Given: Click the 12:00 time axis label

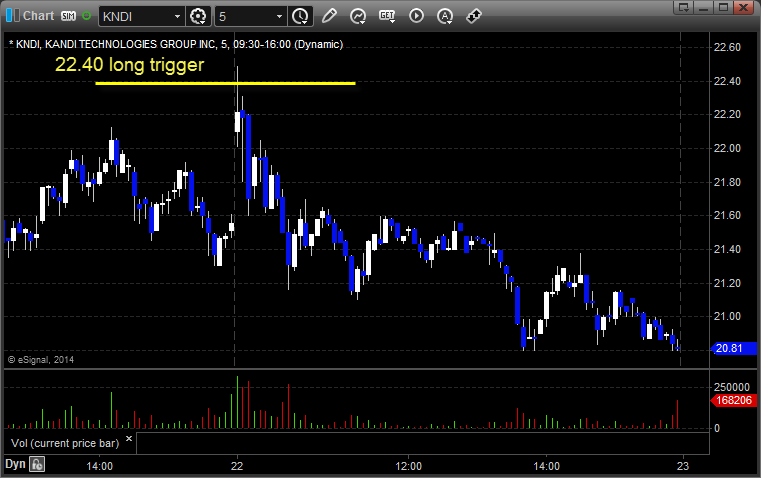Looking at the screenshot, I should [x=409, y=466].
